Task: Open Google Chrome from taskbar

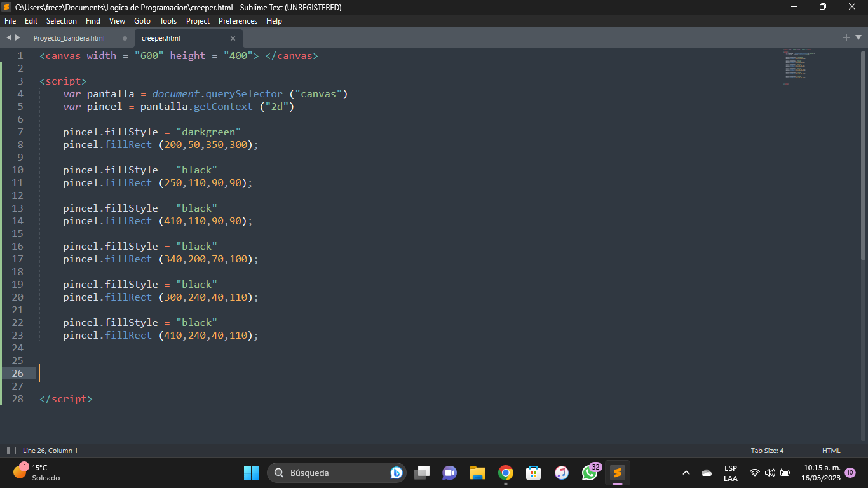Action: point(506,473)
